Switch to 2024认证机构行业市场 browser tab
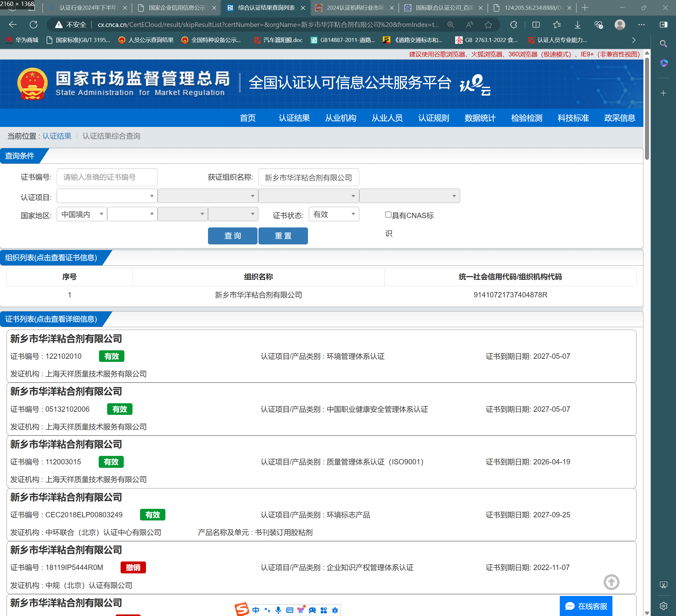Viewport: 676px width, 616px height. tap(355, 8)
